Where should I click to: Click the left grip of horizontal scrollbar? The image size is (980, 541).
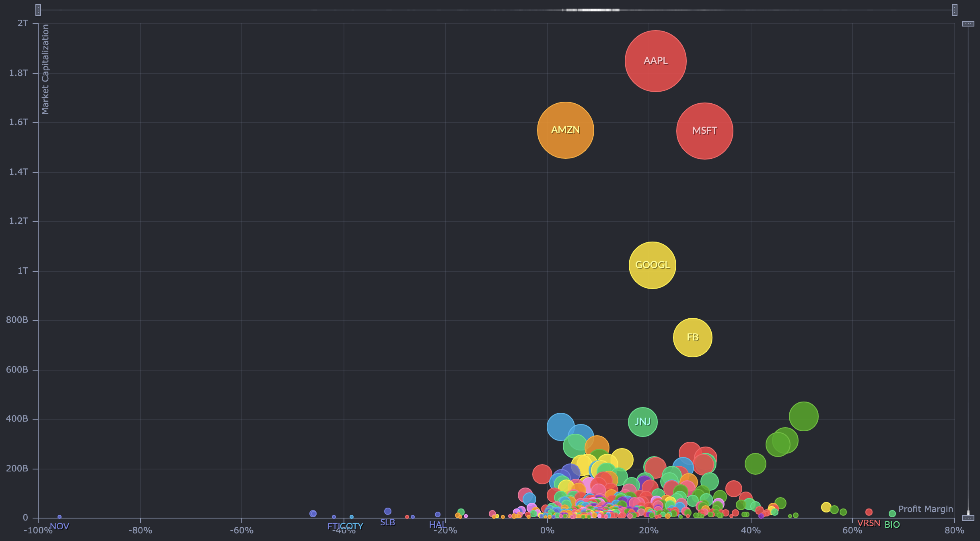(38, 10)
